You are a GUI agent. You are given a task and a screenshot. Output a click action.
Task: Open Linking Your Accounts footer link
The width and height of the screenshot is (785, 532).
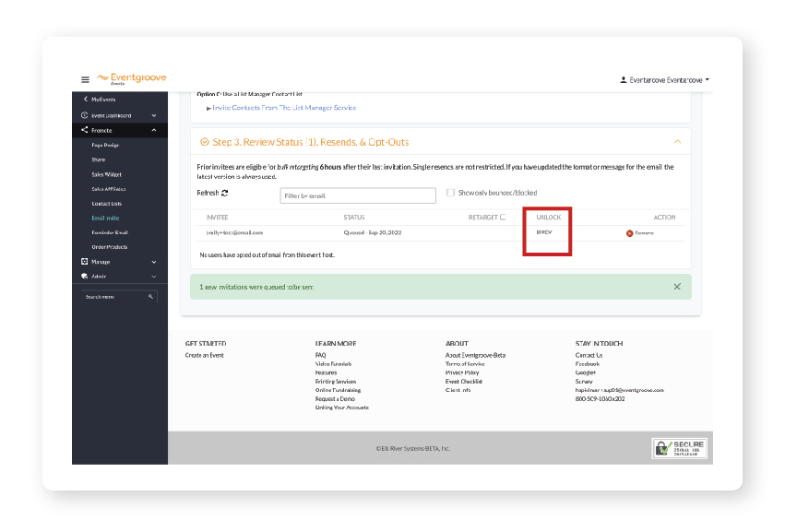point(342,408)
